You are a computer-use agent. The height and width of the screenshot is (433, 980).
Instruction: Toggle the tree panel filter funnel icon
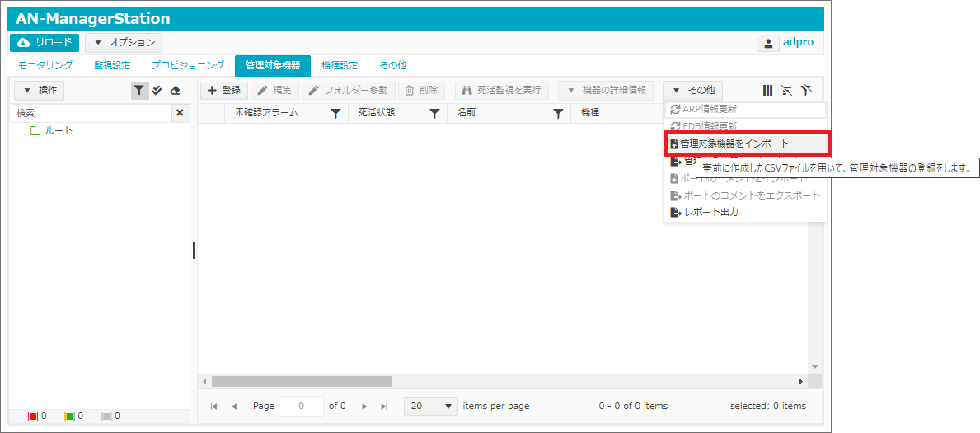click(139, 91)
